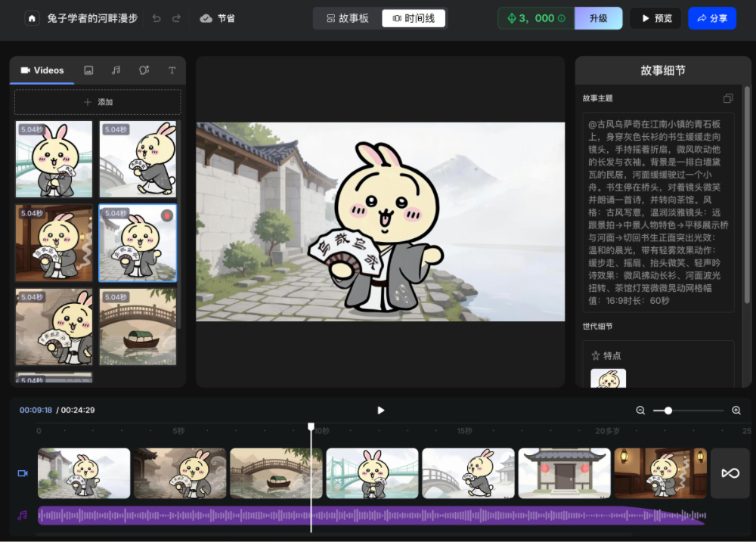Image resolution: width=756 pixels, height=542 pixels.
Task: Select the video track icon on timeline
Action: [21, 472]
